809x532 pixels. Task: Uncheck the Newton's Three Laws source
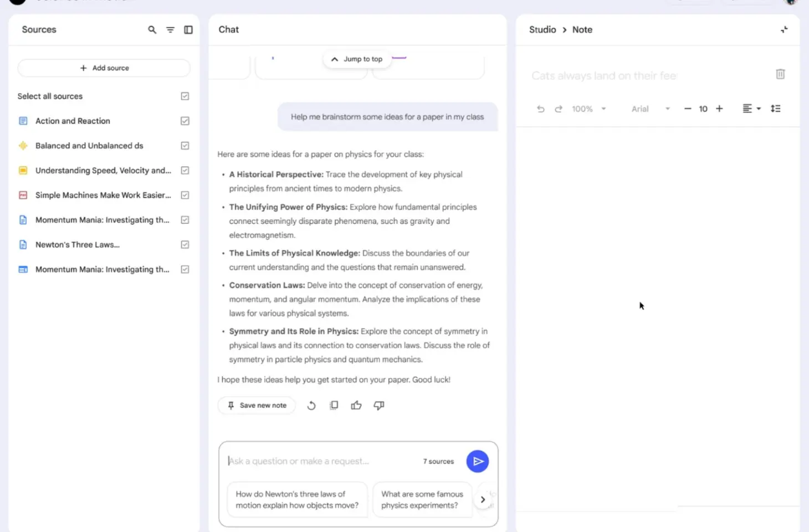coord(185,244)
